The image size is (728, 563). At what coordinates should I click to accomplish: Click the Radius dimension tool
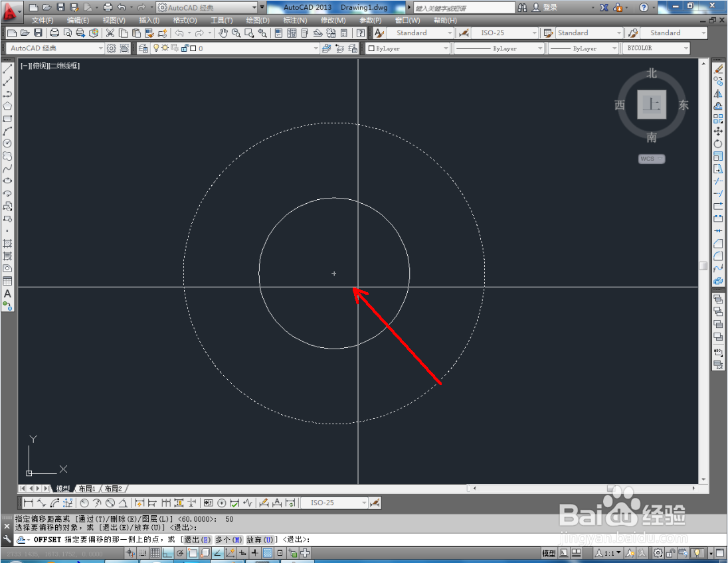coord(84,503)
